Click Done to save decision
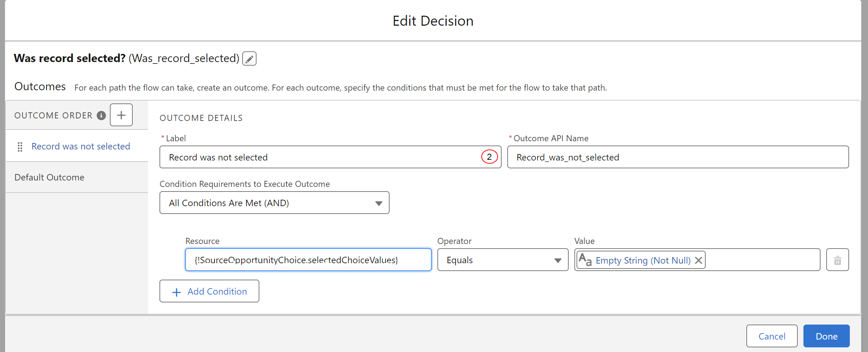The image size is (868, 352). 826,336
